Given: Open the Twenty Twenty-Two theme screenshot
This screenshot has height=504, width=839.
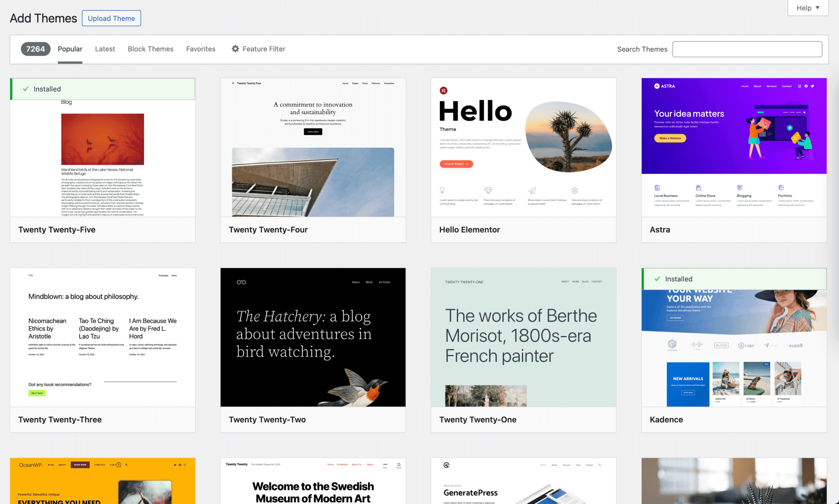Looking at the screenshot, I should coord(313,337).
